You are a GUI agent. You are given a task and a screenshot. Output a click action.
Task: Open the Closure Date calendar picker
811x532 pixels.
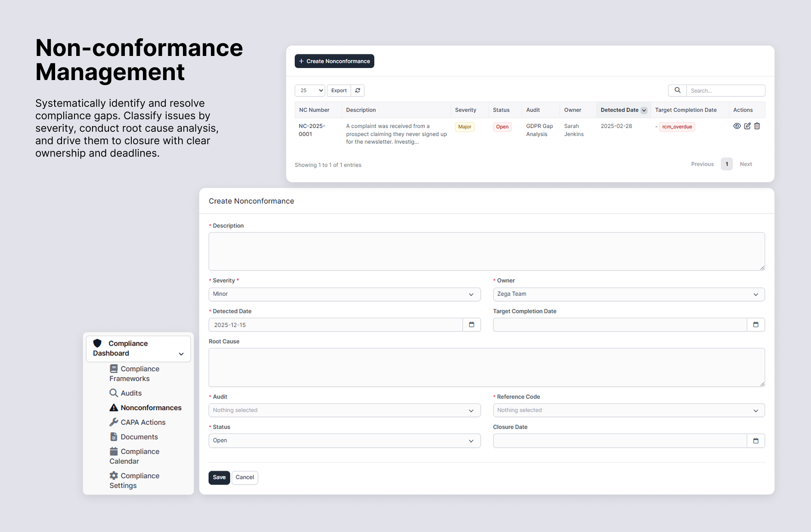755,441
